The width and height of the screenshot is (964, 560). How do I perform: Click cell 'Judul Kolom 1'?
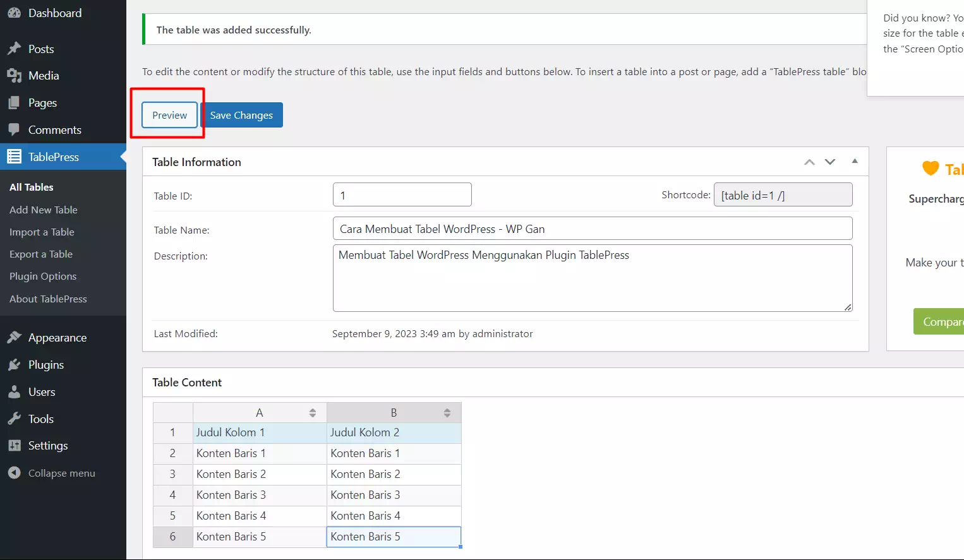[x=260, y=432]
